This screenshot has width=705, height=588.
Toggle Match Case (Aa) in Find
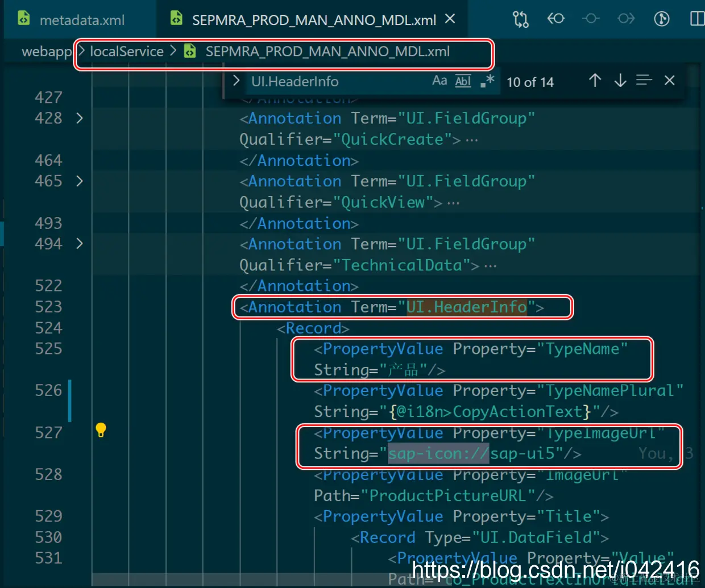coord(439,81)
